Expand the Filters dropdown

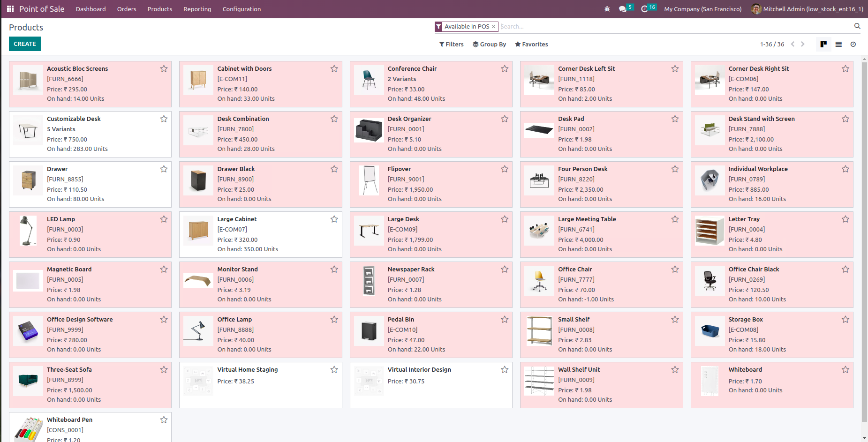tap(451, 44)
